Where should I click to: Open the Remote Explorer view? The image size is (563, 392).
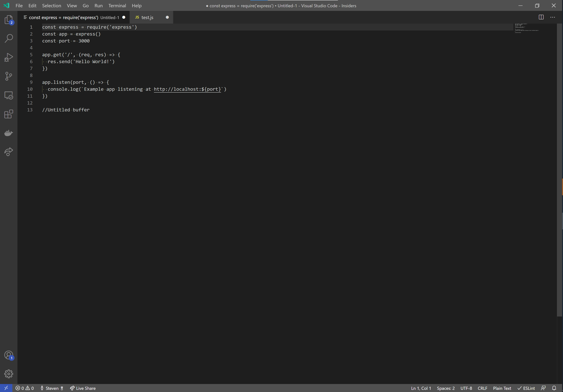[9, 95]
